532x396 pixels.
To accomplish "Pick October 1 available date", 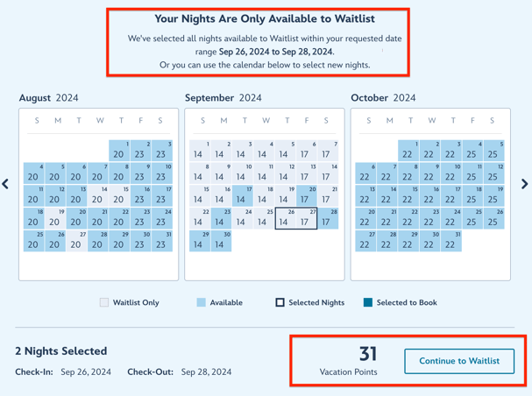I will [408, 151].
